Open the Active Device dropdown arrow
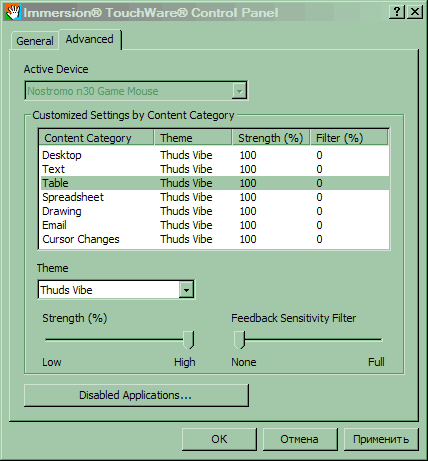This screenshot has height=461, width=428. click(x=239, y=91)
